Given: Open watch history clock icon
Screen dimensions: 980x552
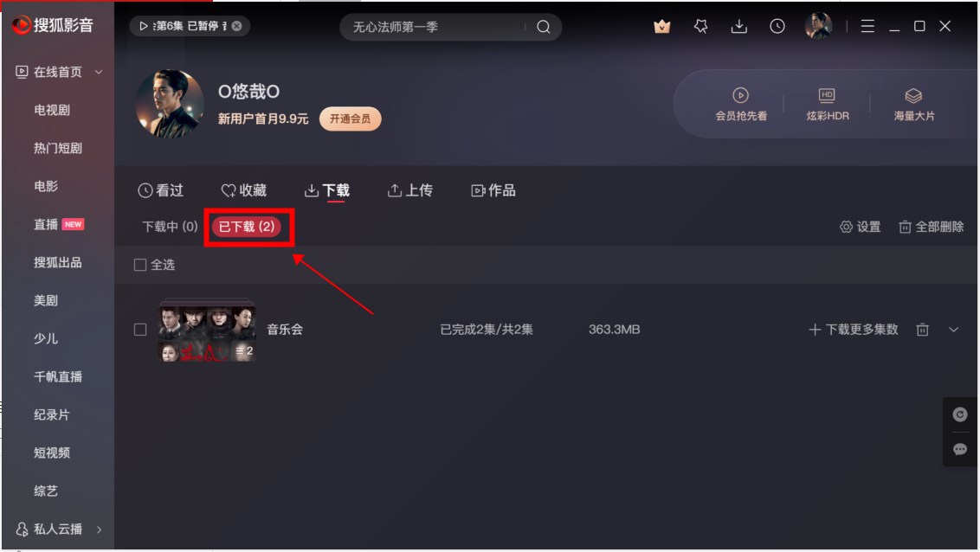Looking at the screenshot, I should point(777,26).
